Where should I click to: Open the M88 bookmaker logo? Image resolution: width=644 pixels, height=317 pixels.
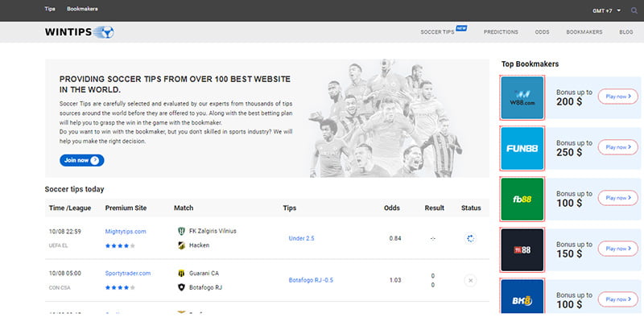522,249
